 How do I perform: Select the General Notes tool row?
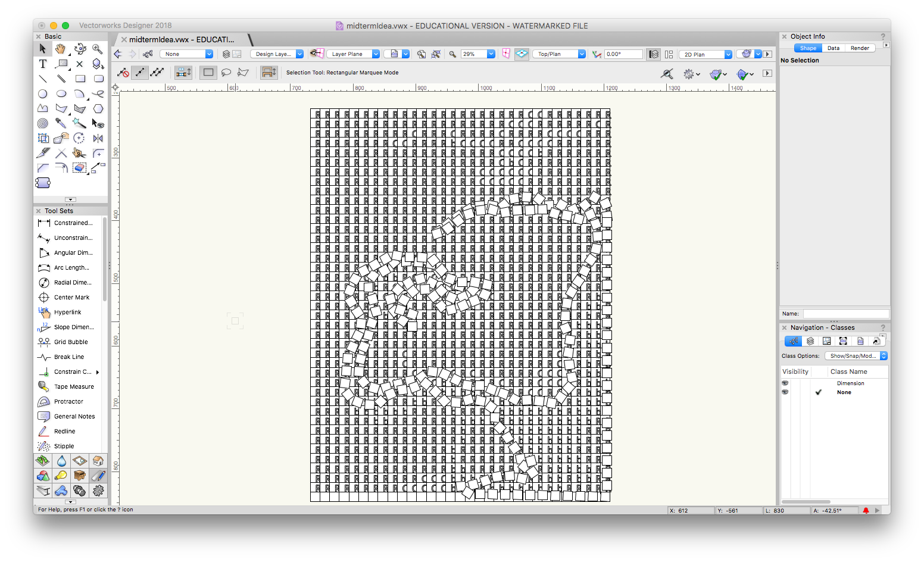tap(69, 416)
